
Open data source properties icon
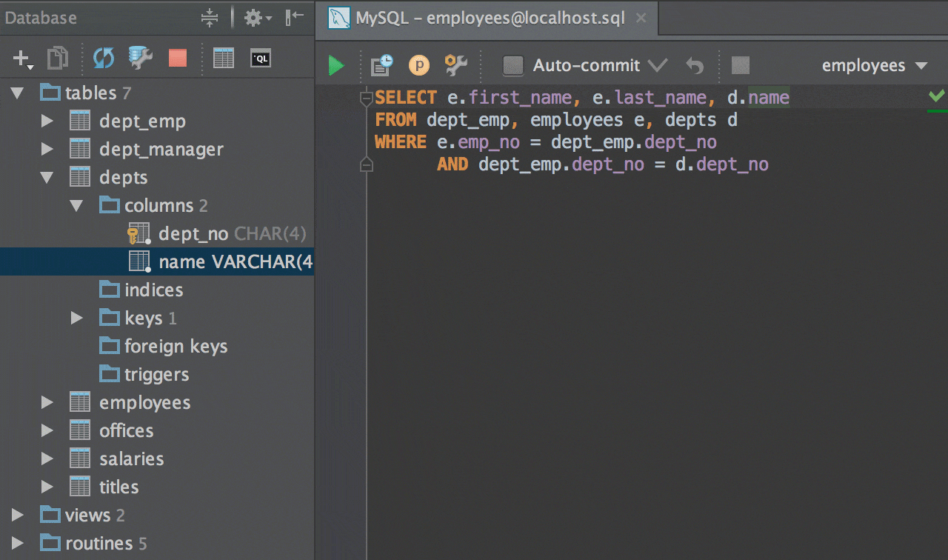(140, 58)
